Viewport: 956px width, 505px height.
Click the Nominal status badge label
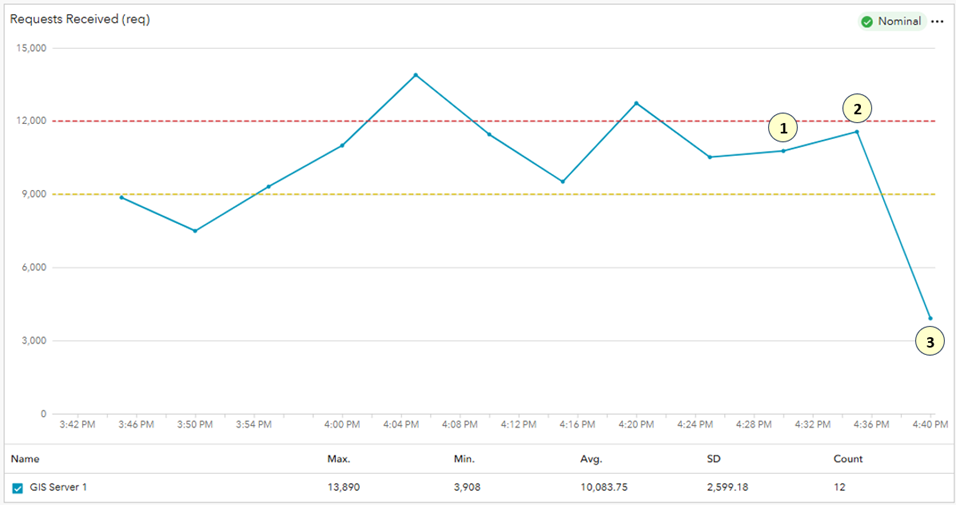(899, 21)
